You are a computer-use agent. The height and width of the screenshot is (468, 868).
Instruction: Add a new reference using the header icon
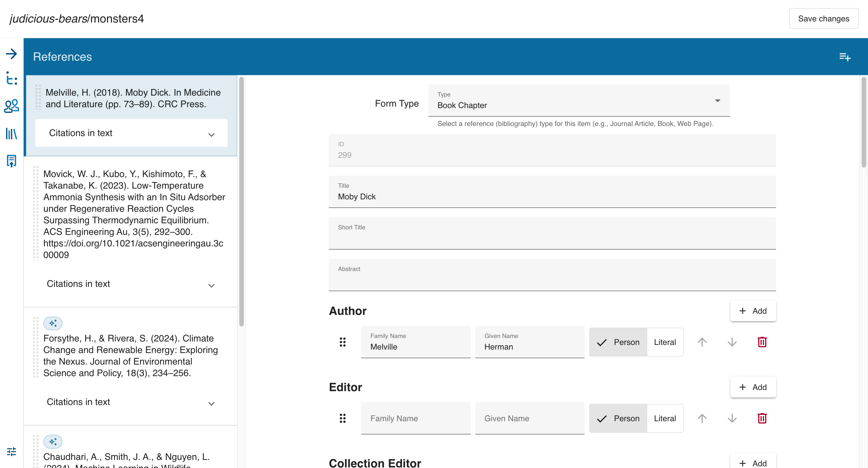coord(845,57)
